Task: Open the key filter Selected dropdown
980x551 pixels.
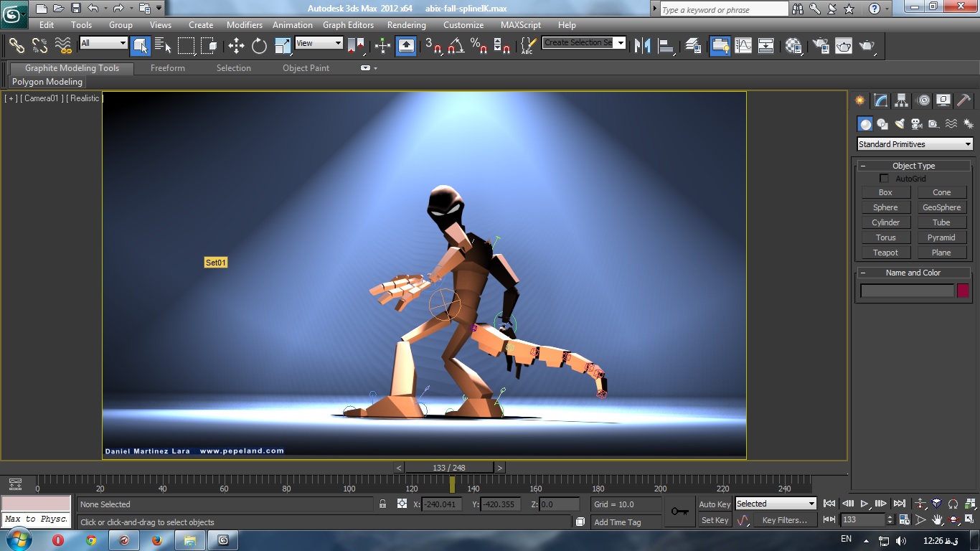Action: (776, 504)
